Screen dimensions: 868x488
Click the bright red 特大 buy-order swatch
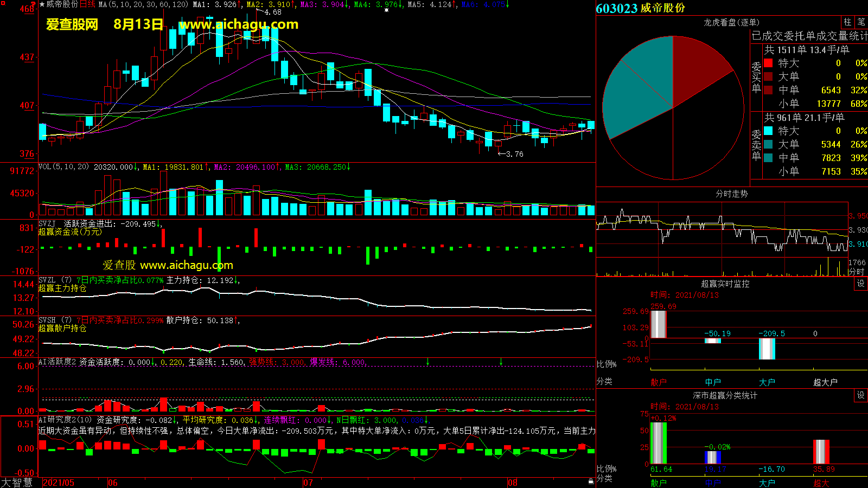(768, 63)
